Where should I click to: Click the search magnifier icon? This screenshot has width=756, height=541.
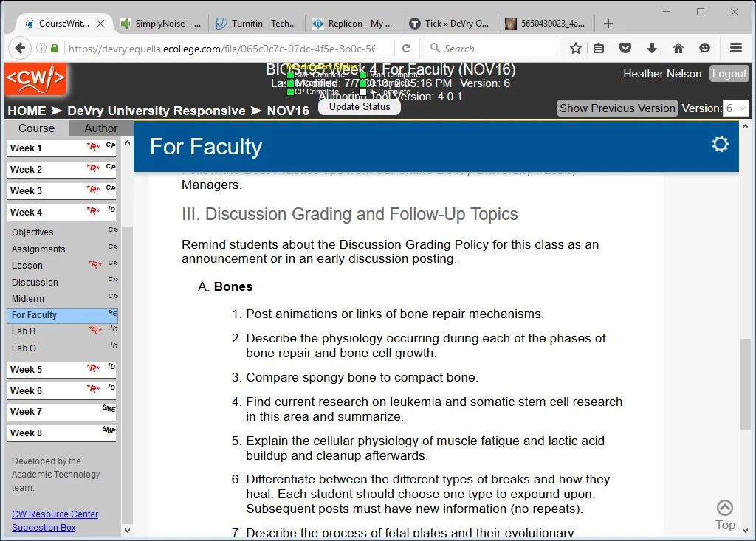pos(435,48)
